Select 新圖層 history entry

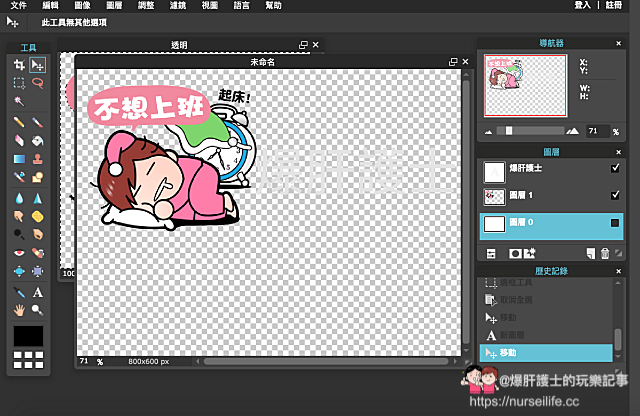512,335
